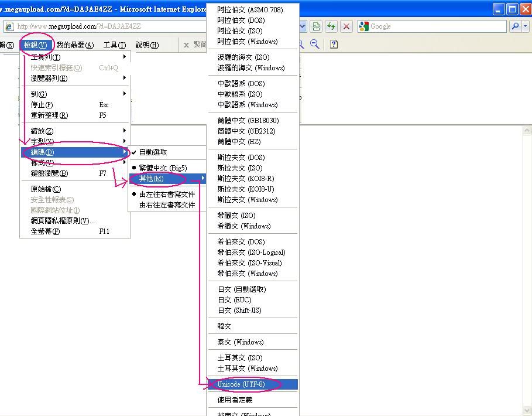Maximize the Internet Explorer window
532x416 pixels.
(512, 9)
